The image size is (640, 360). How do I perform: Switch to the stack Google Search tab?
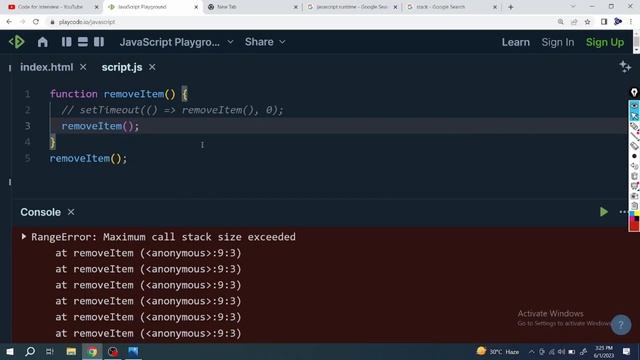pyautogui.click(x=452, y=7)
